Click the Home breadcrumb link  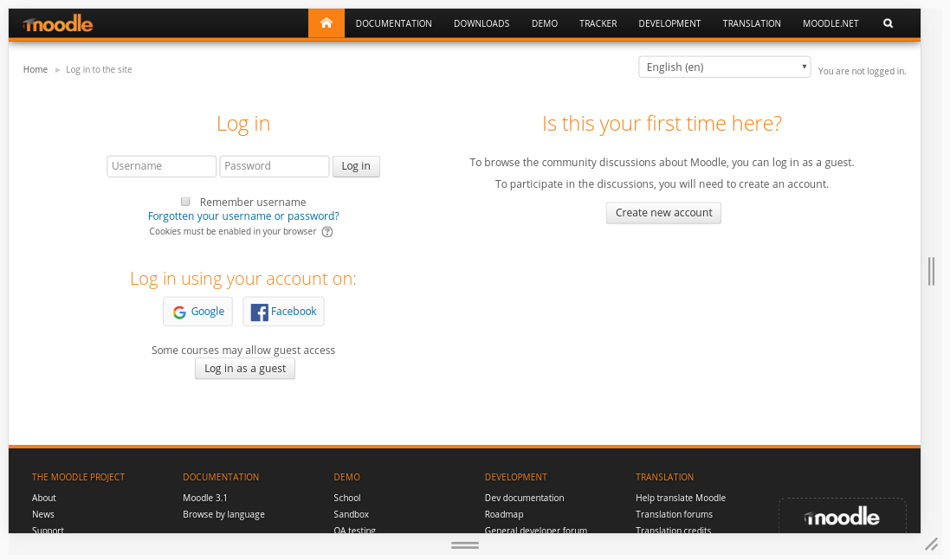click(x=36, y=69)
